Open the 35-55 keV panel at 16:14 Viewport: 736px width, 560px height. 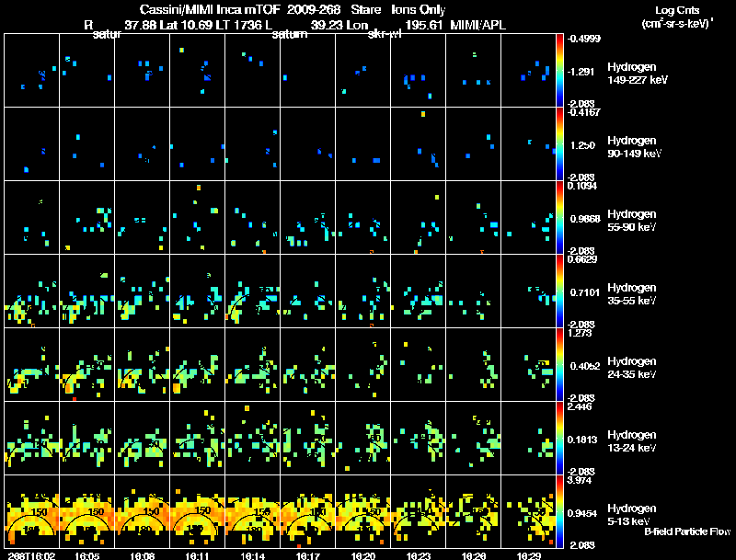[x=252, y=291]
